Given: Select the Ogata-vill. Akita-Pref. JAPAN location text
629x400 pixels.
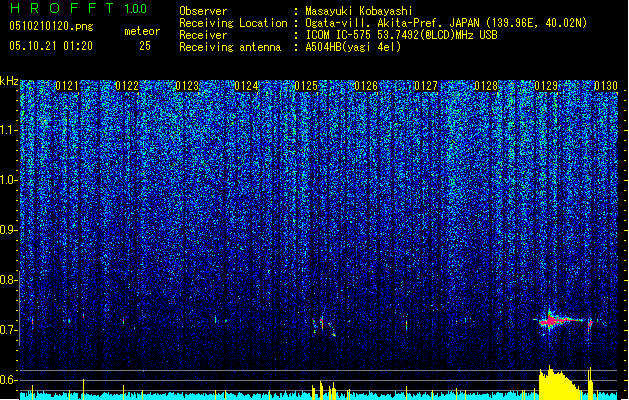Looking at the screenshot, I should [x=446, y=23].
